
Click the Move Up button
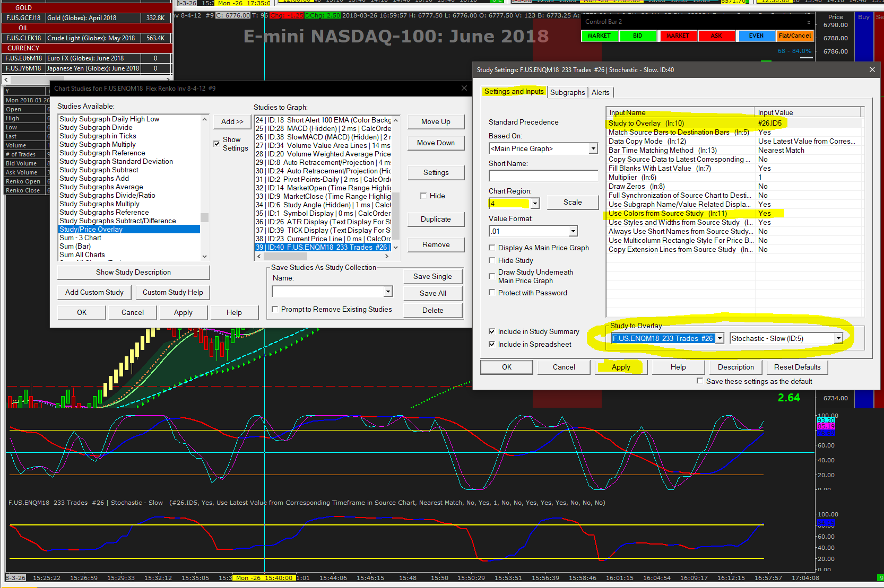point(436,121)
